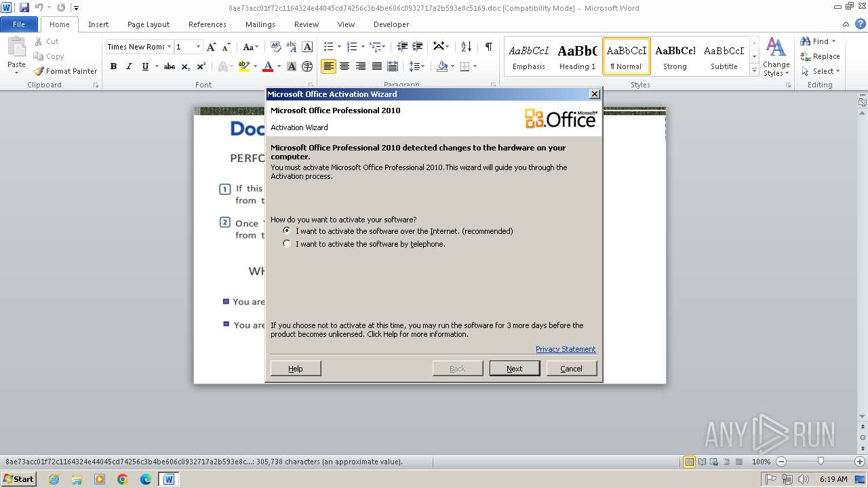Grow font size
Image resolution: width=868 pixels, height=488 pixels.
pyautogui.click(x=212, y=47)
